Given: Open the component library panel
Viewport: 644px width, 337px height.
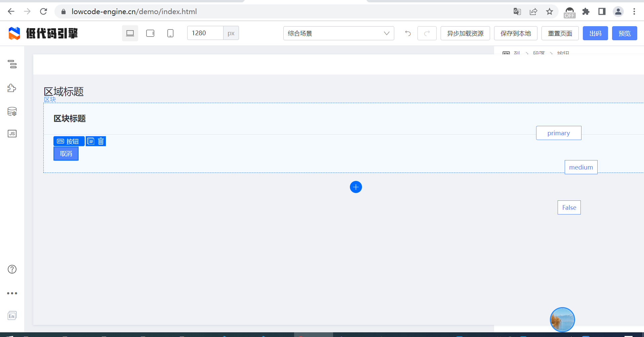Looking at the screenshot, I should coord(12,88).
